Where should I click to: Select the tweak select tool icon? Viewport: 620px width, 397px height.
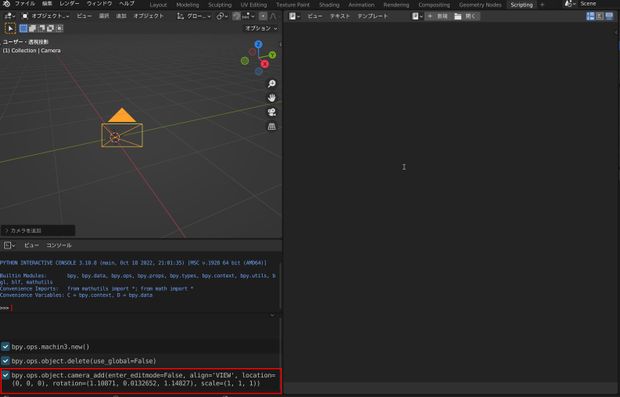[10, 28]
